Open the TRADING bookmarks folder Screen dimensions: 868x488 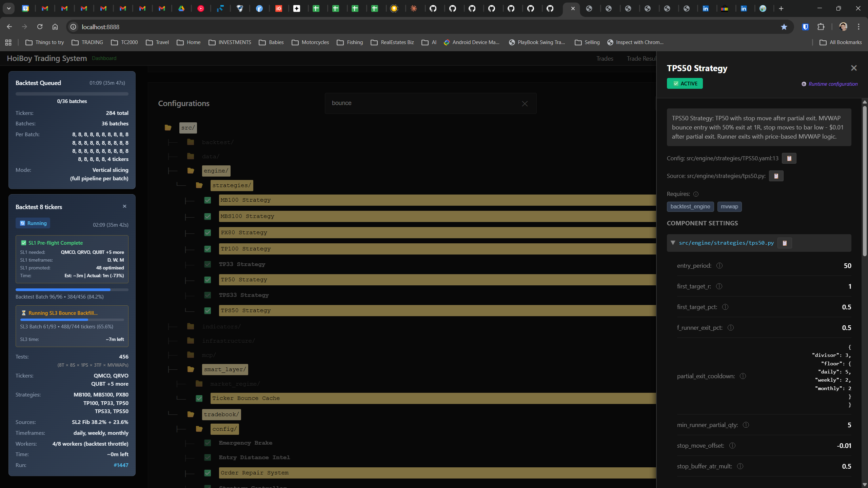point(87,42)
